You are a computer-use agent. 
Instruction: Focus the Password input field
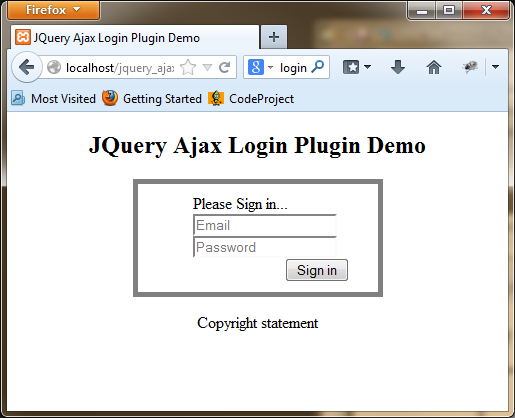click(265, 247)
